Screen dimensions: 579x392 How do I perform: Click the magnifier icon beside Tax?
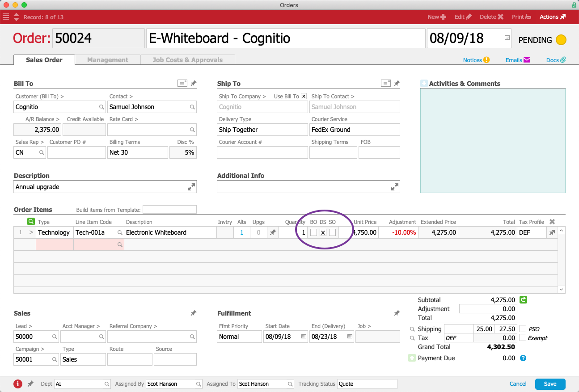click(412, 338)
